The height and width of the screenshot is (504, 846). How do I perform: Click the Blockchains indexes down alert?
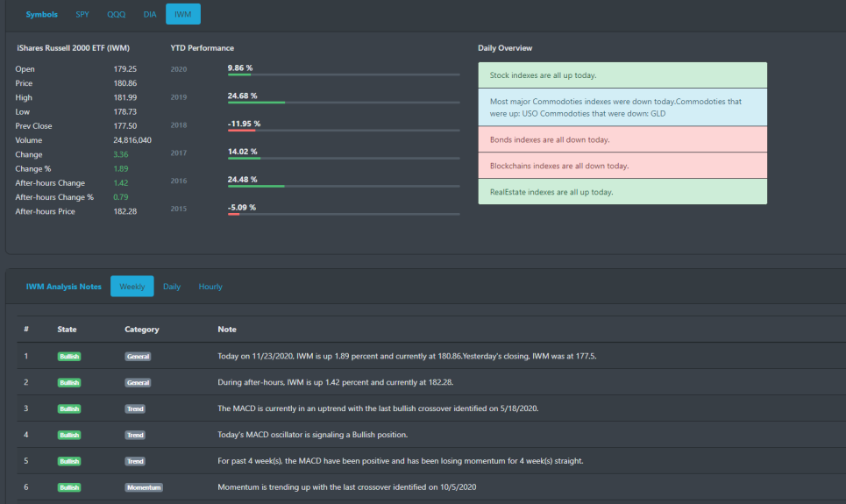point(622,166)
